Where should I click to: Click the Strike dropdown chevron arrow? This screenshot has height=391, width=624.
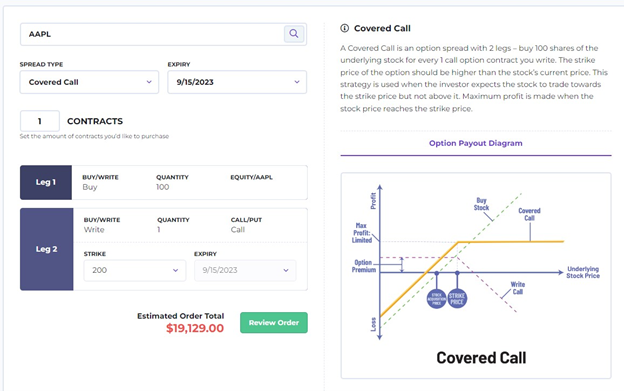(x=175, y=270)
